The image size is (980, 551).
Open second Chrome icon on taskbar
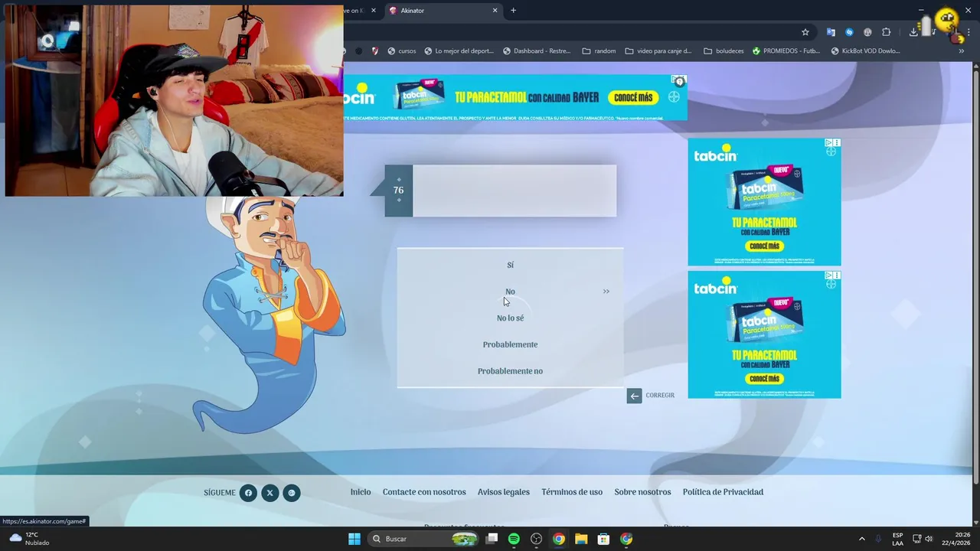click(x=626, y=539)
